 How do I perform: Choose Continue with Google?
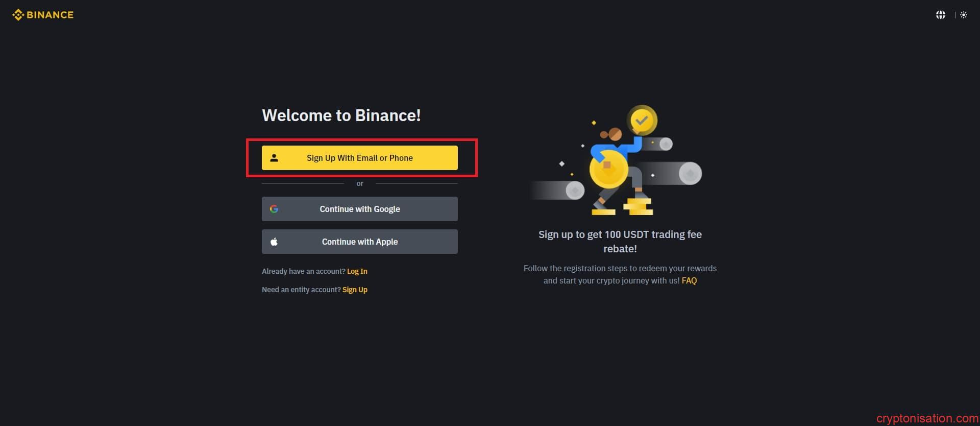click(359, 209)
